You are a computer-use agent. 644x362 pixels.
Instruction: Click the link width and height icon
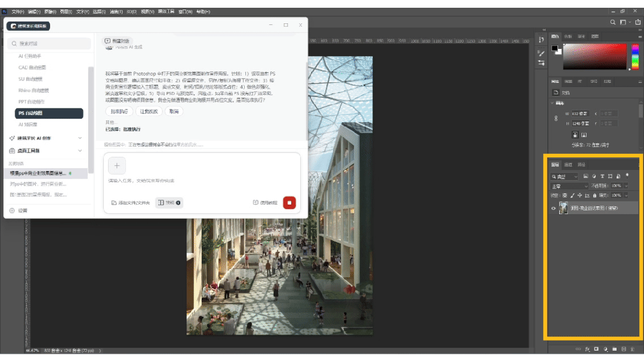(556, 119)
